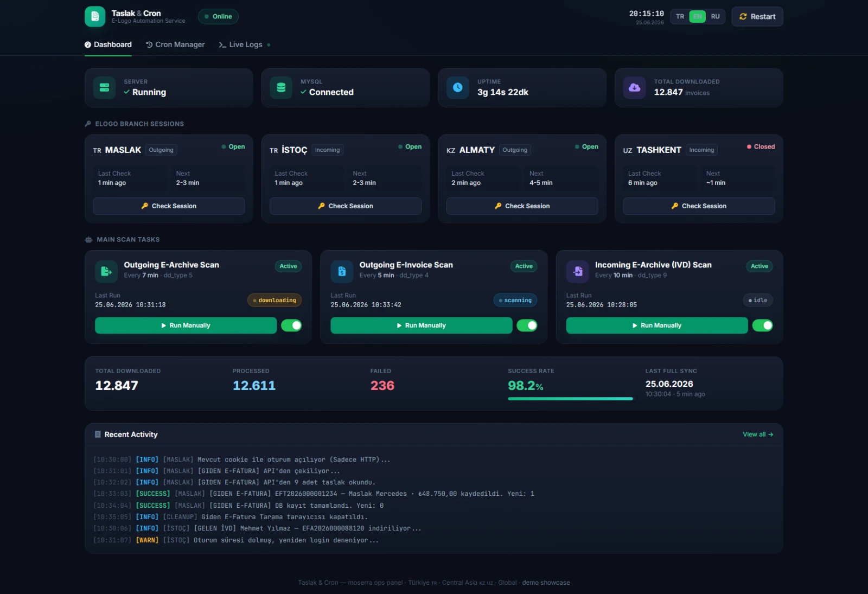868x594 pixels.
Task: Click the Incoming tag on İSTOÇ card
Action: coord(327,150)
